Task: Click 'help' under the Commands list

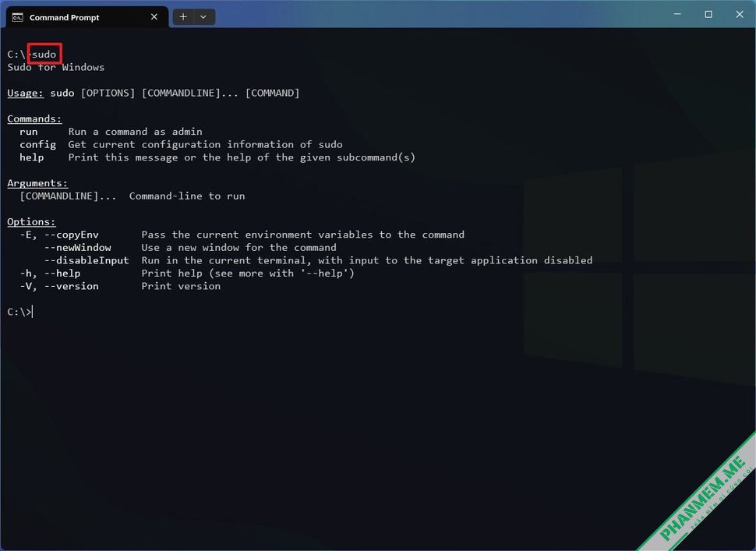Action: 31,157
